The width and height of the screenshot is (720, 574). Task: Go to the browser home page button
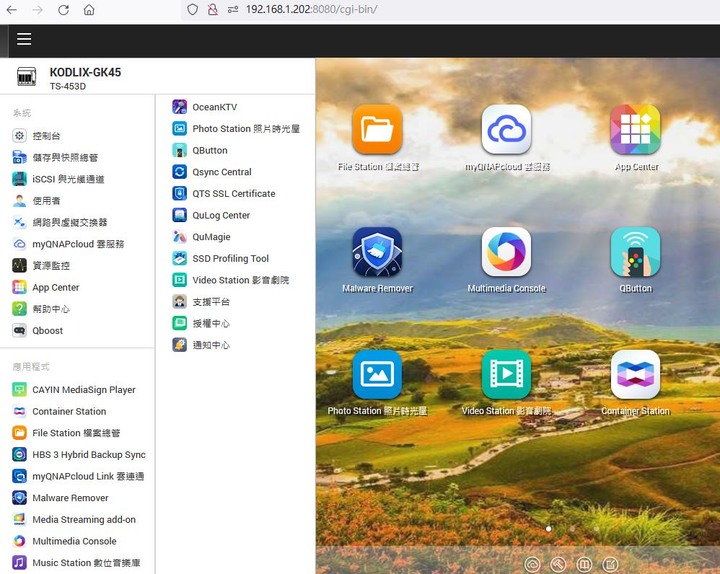[x=89, y=10]
